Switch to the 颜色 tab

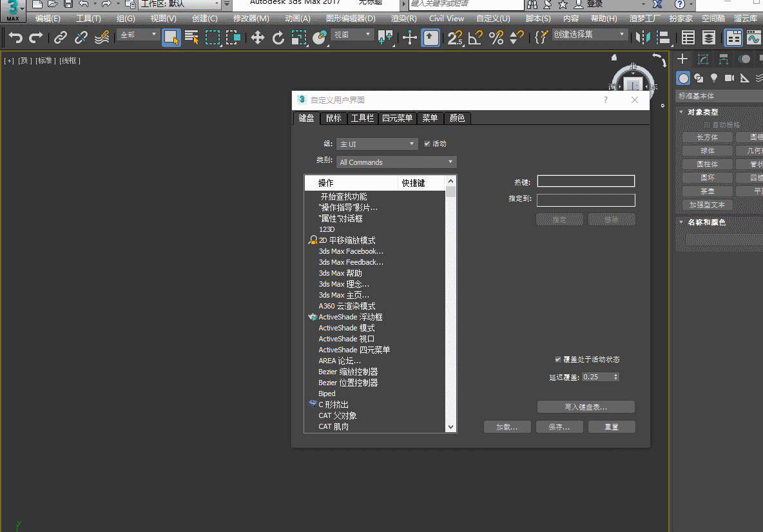[457, 118]
